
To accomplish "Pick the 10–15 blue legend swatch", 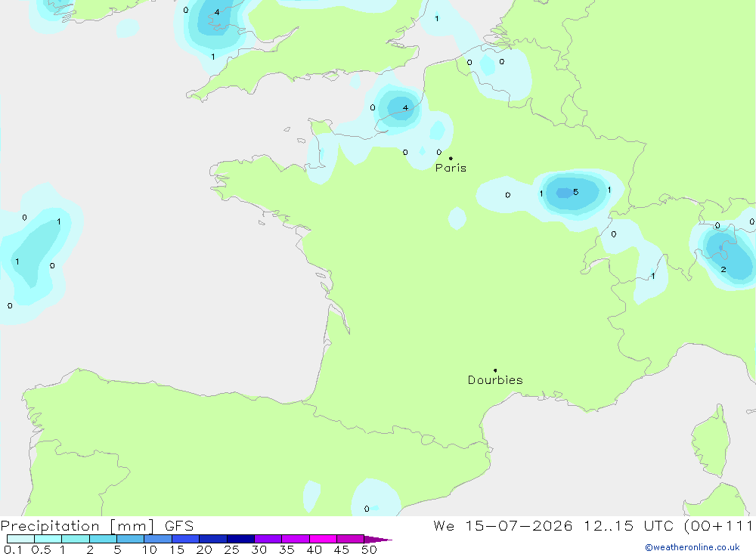I will point(158,539).
